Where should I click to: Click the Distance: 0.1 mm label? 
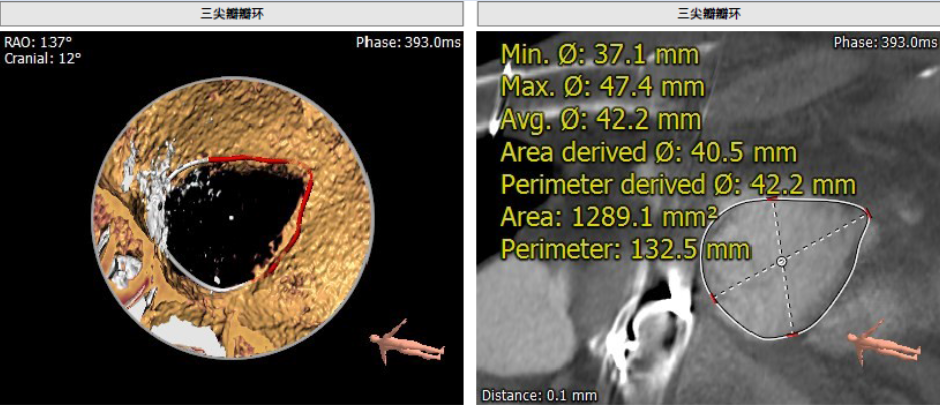pos(539,395)
